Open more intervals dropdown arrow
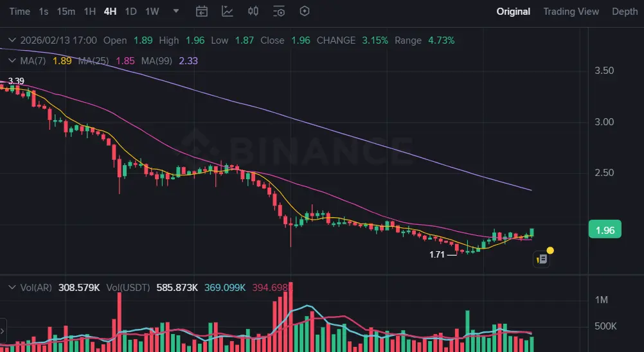The height and width of the screenshot is (352, 644). tap(176, 11)
